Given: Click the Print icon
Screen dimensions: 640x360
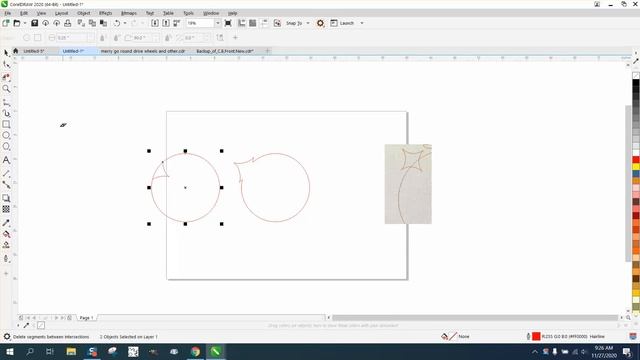Looking at the screenshot, I should [x=68, y=23].
